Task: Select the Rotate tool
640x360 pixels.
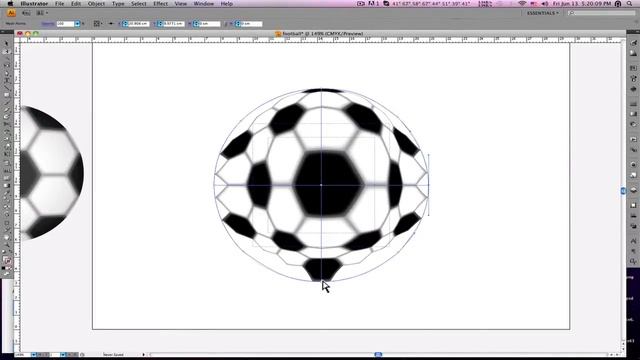Action: (x=7, y=132)
